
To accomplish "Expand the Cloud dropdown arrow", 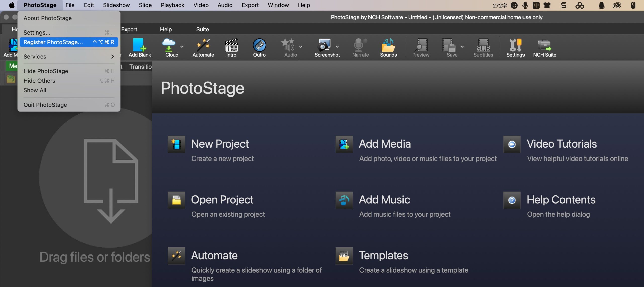I will click(182, 47).
